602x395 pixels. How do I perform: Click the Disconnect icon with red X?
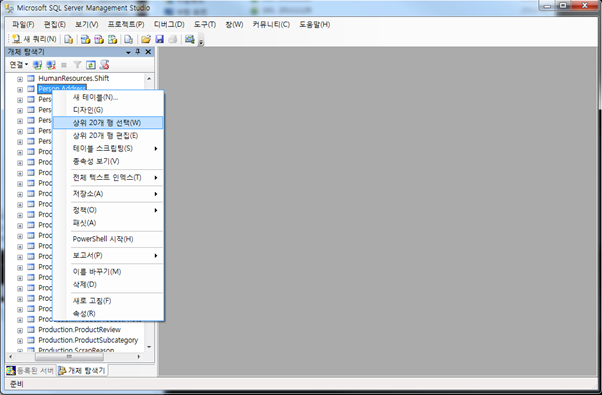51,65
